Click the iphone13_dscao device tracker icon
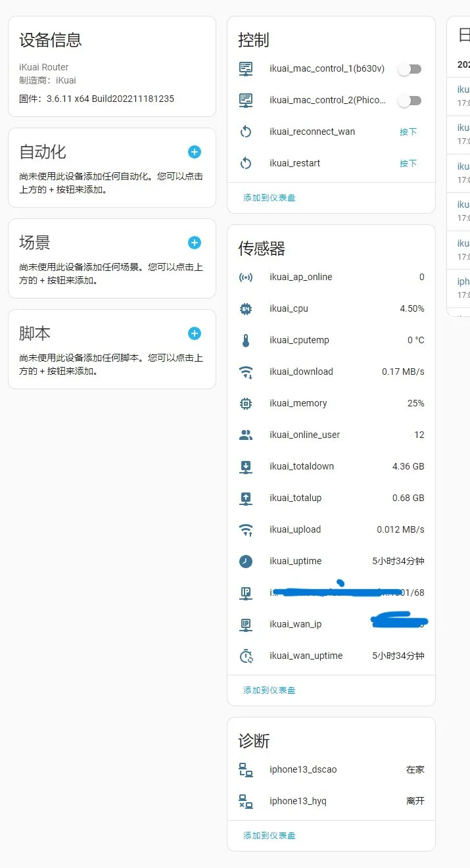 (x=246, y=769)
